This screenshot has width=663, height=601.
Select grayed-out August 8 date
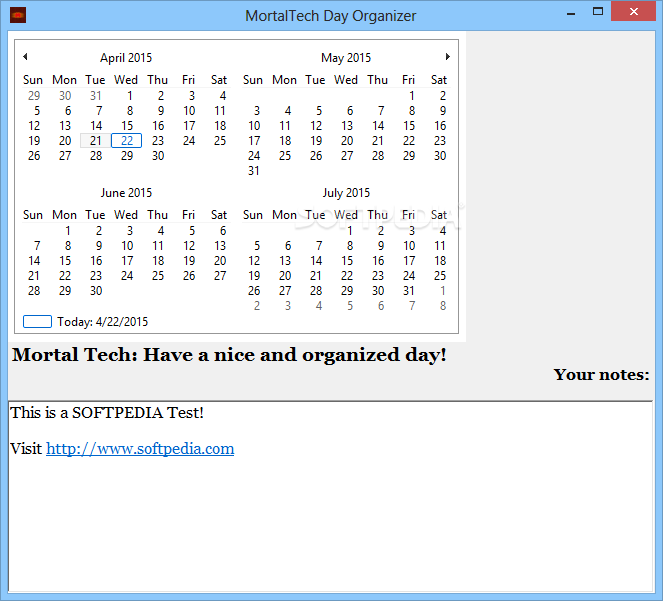(x=443, y=306)
